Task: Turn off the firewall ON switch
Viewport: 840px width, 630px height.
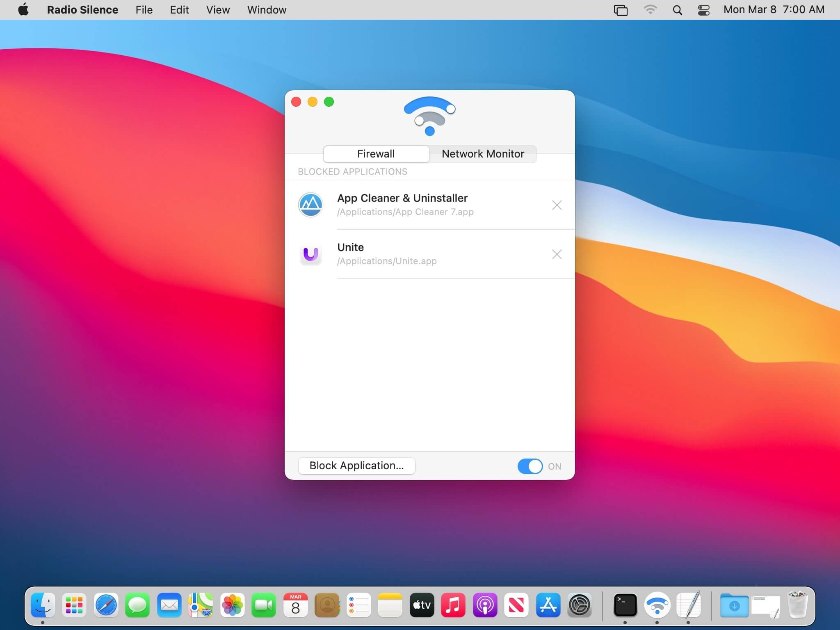Action: 530,466
